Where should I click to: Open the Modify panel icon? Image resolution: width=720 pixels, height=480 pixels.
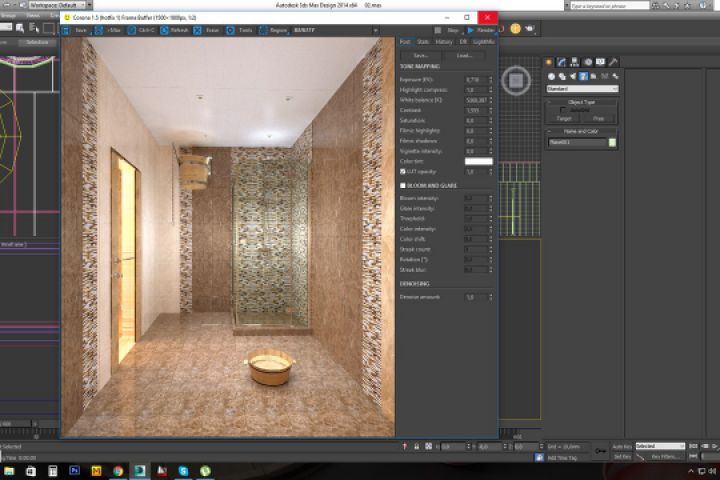tap(562, 62)
